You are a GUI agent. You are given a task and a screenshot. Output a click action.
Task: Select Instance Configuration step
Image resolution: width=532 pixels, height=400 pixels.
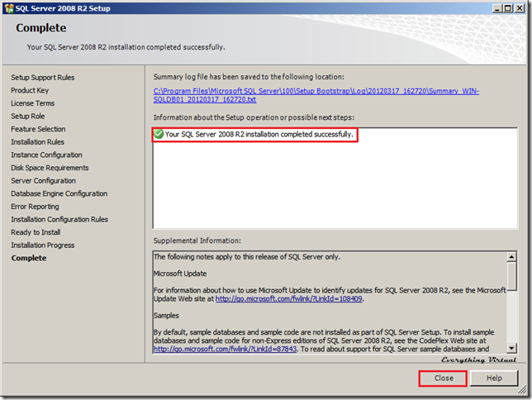click(46, 155)
